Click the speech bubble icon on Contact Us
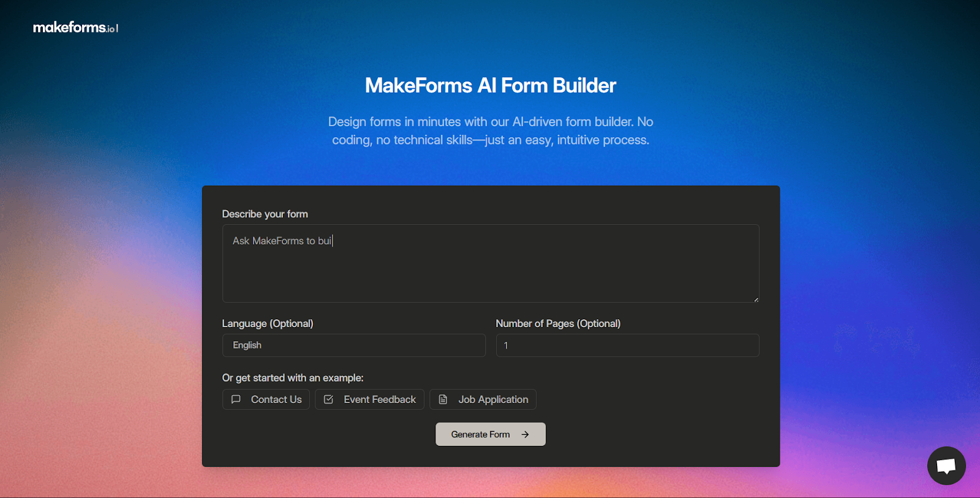 point(236,399)
